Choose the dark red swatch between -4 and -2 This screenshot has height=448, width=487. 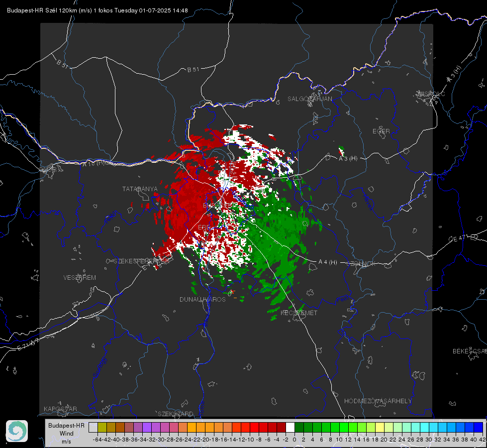tap(282, 428)
